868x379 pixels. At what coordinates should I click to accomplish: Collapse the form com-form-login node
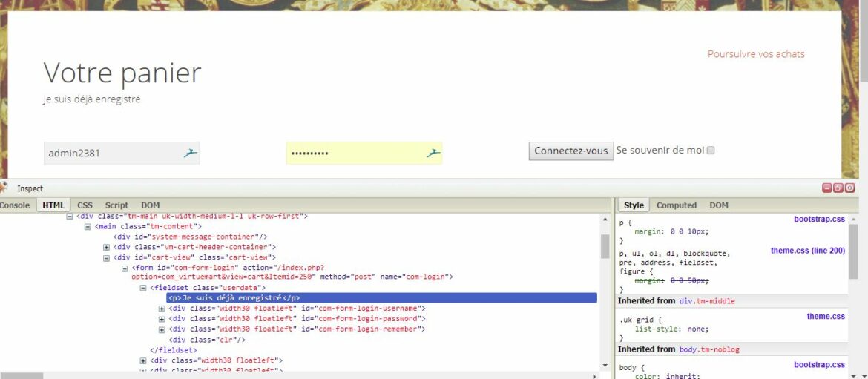(x=125, y=268)
